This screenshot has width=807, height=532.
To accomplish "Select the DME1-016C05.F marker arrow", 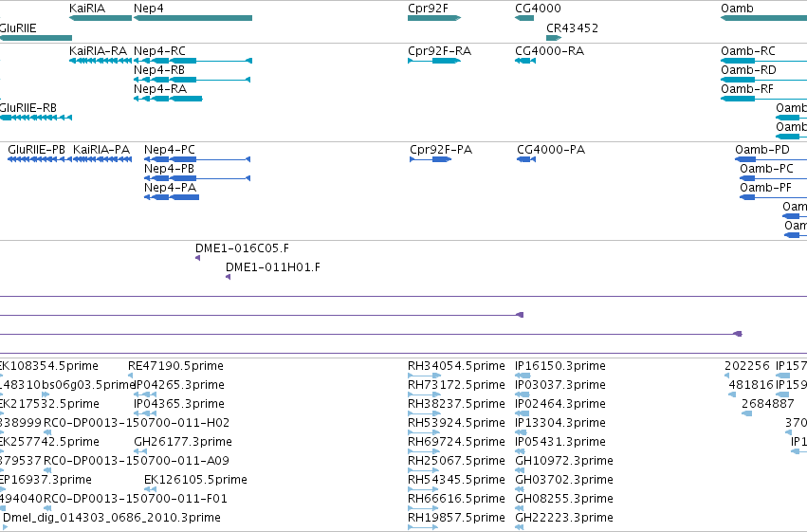I will click(197, 258).
